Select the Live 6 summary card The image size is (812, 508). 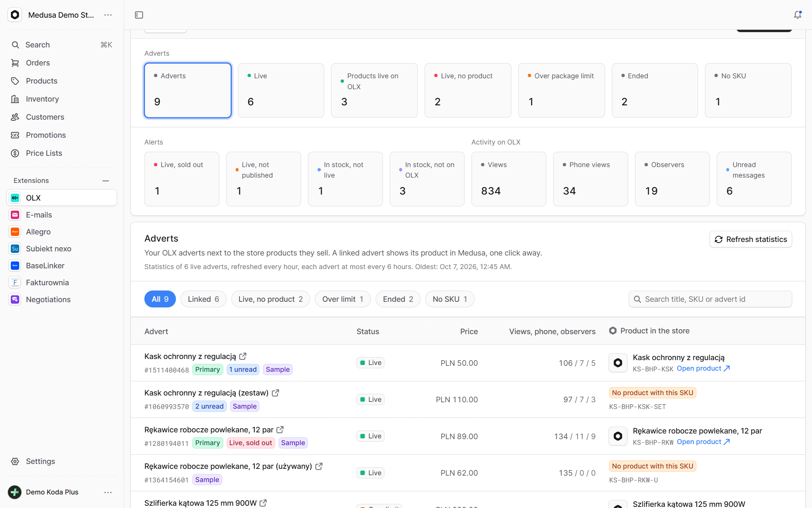point(281,90)
